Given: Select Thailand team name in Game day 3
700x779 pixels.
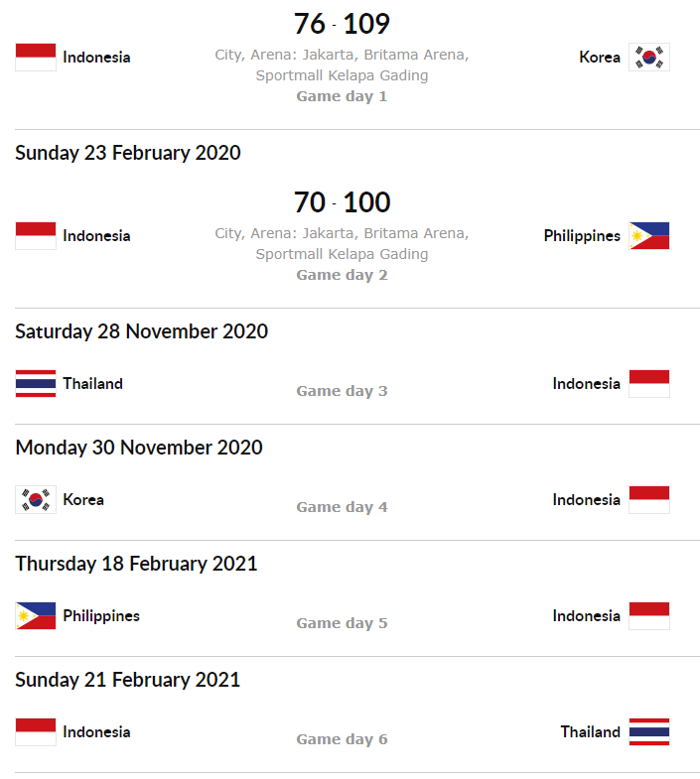Looking at the screenshot, I should click(92, 383).
